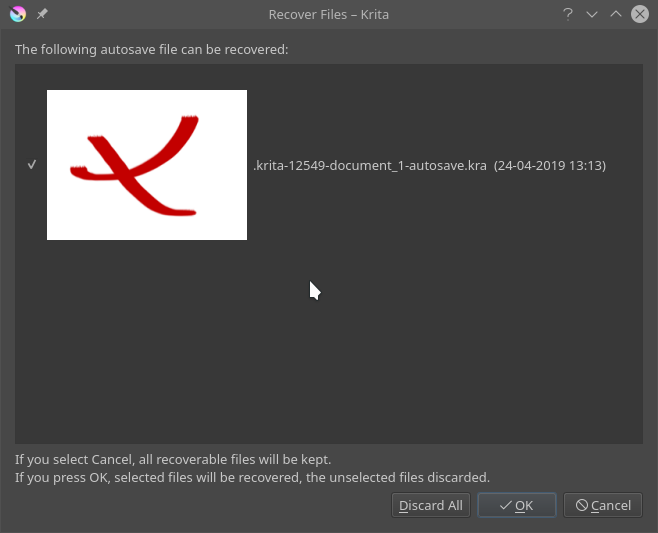This screenshot has height=533, width=658.
Task: Click the 24-04-2019 13:13 timestamp
Action: (550, 166)
